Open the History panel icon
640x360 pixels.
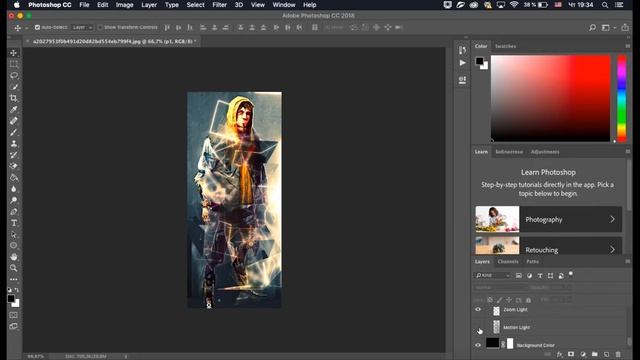click(x=462, y=50)
